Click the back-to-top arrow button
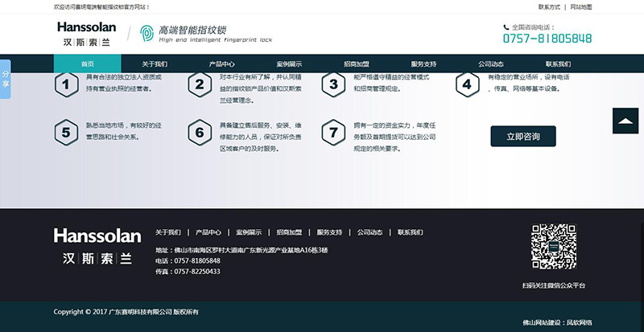The image size is (644, 332). [625, 121]
